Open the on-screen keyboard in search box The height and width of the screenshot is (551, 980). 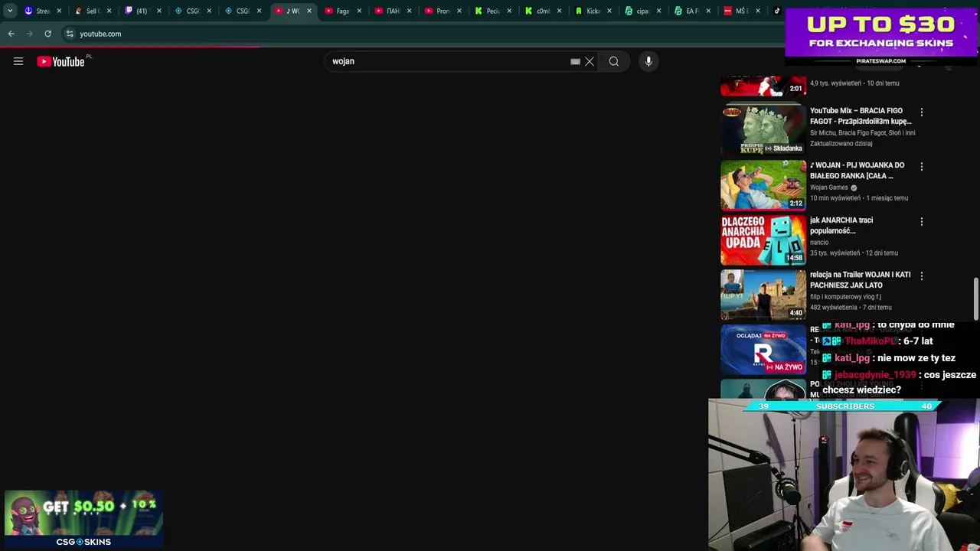(575, 62)
